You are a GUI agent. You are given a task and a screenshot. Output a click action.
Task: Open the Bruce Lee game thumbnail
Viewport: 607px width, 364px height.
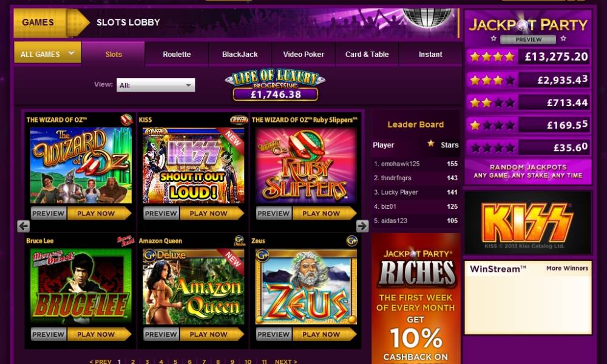[81, 286]
